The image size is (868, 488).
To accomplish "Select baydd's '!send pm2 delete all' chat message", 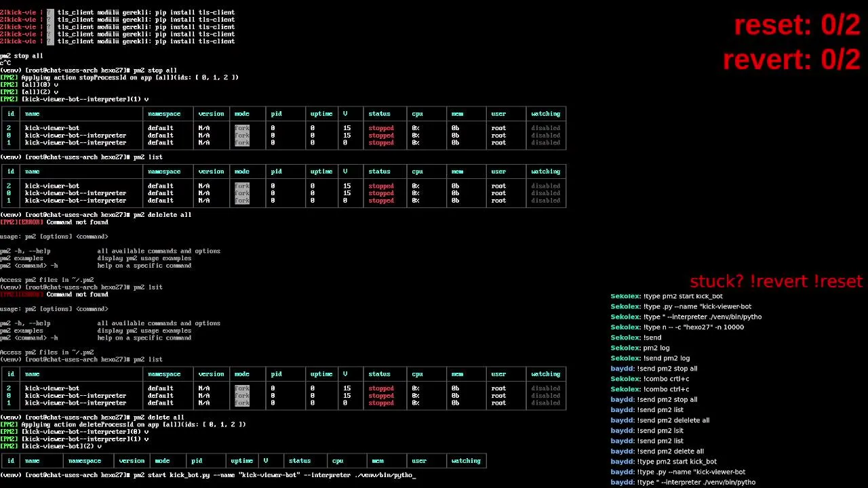I will click(x=657, y=451).
